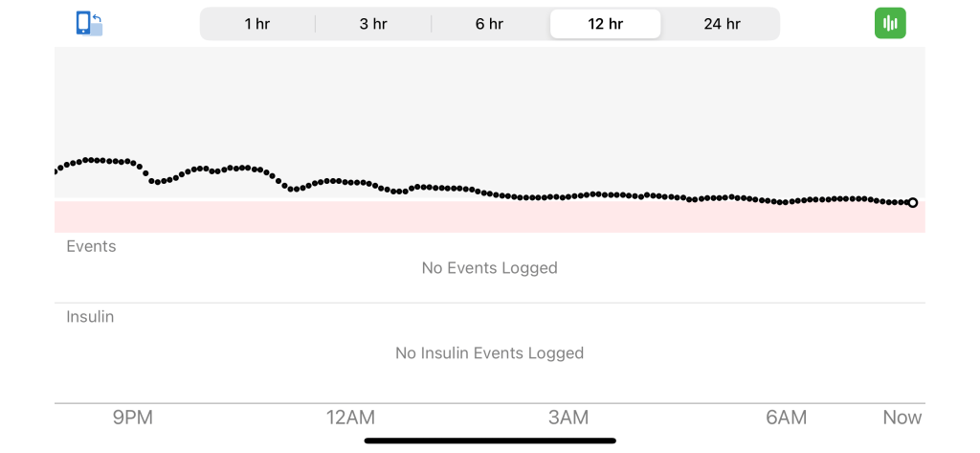Open the green bar chart icon
Image resolution: width=980 pixels, height=453 pixels.
click(x=890, y=23)
